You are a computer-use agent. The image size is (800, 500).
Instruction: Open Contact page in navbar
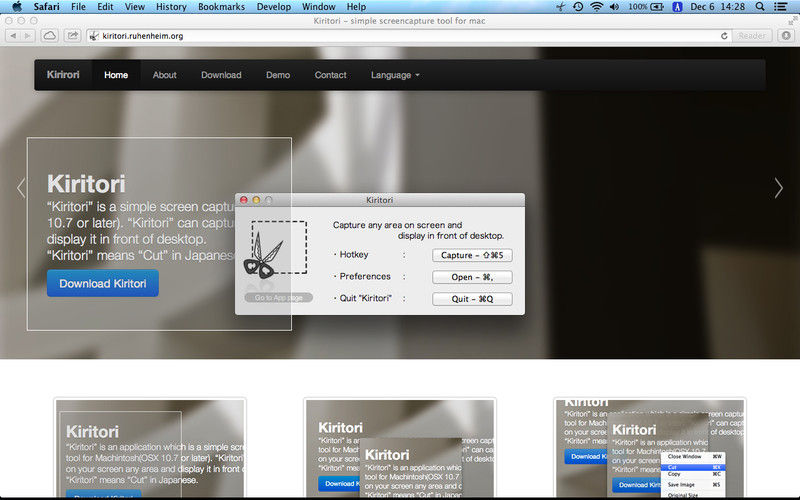tap(330, 75)
